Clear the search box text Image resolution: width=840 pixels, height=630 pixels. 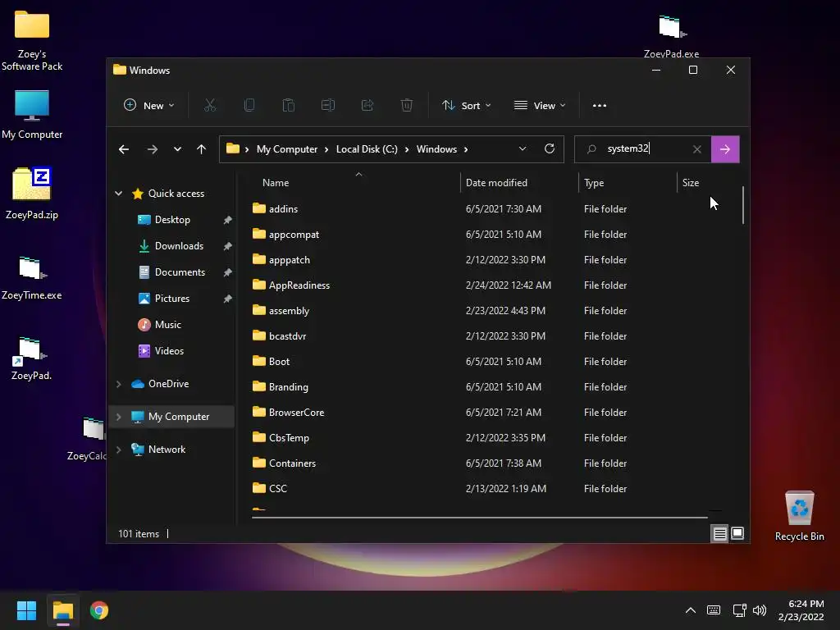[x=696, y=149]
